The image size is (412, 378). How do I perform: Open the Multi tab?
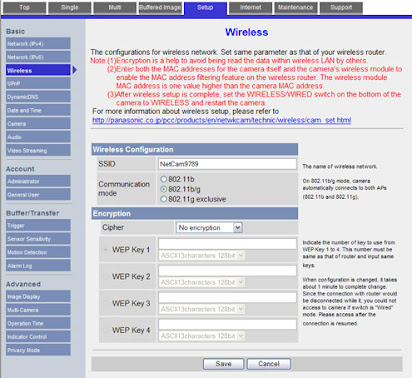pos(115,8)
